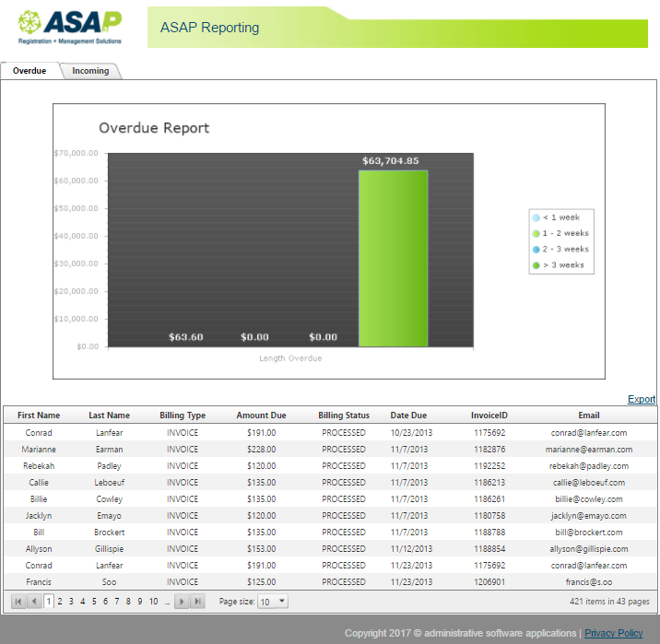This screenshot has height=644, width=660.
Task: Click the '< 1 week' legend marker
Action: coord(536,217)
